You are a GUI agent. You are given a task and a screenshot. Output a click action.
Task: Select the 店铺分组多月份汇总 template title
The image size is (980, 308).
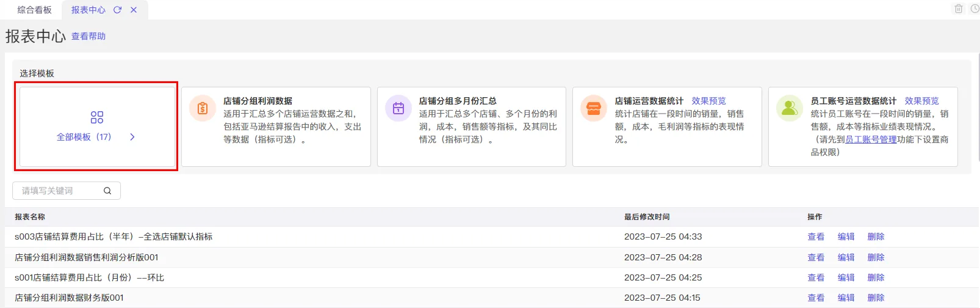tap(458, 101)
